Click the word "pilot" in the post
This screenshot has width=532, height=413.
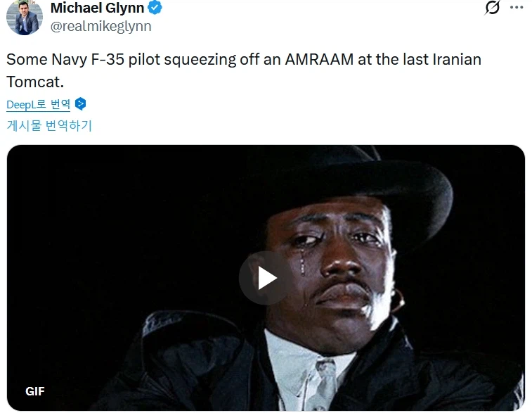click(145, 59)
